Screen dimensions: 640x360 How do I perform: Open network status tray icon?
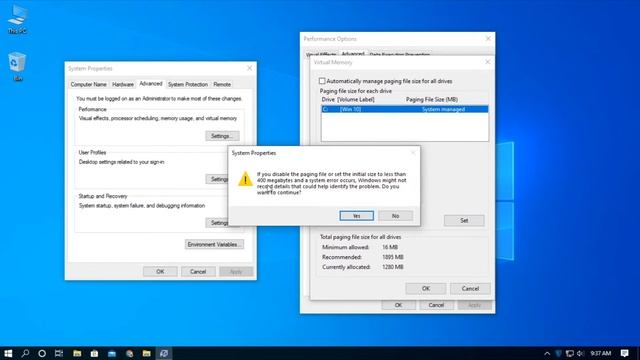pyautogui.click(x=570, y=353)
